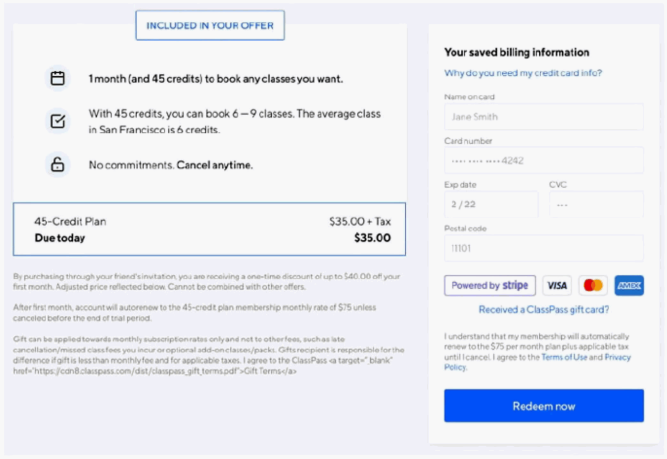This screenshot has width=667, height=459.
Task: Open the Terms of Use link
Action: (x=570, y=356)
